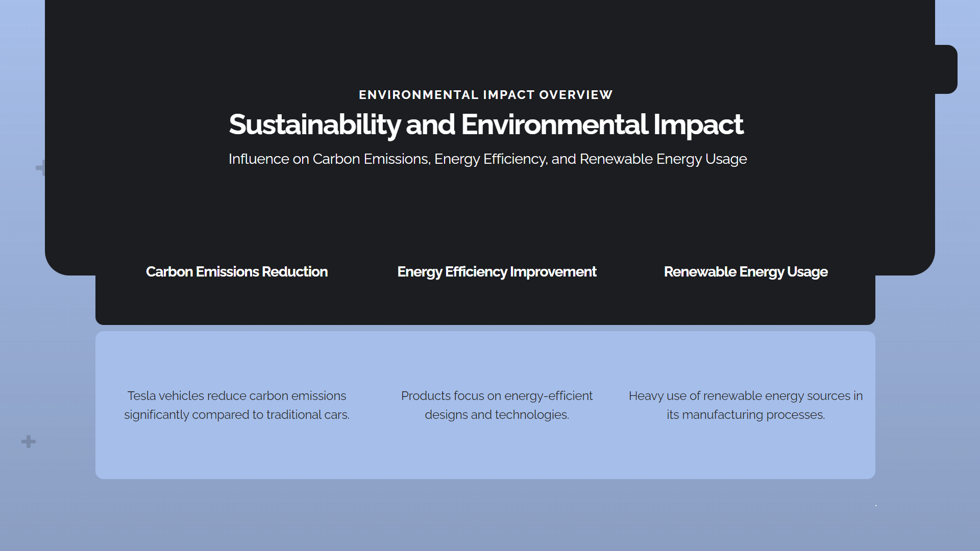980x551 pixels.
Task: Click the tiny white dot below light panel
Action: tap(876, 505)
